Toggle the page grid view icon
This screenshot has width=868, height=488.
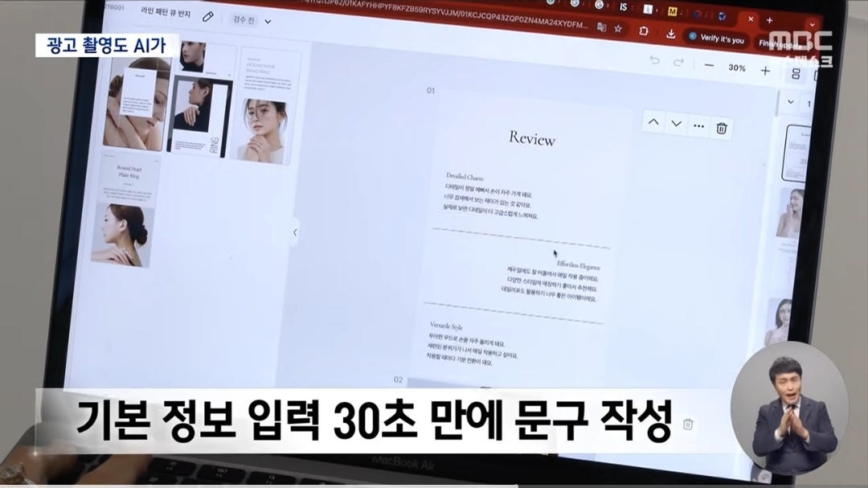(x=796, y=74)
